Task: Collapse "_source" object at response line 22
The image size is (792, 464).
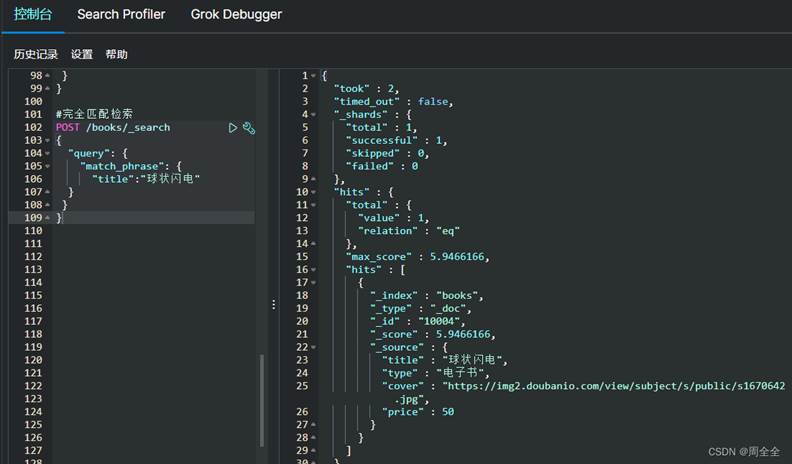Action: coord(313,347)
